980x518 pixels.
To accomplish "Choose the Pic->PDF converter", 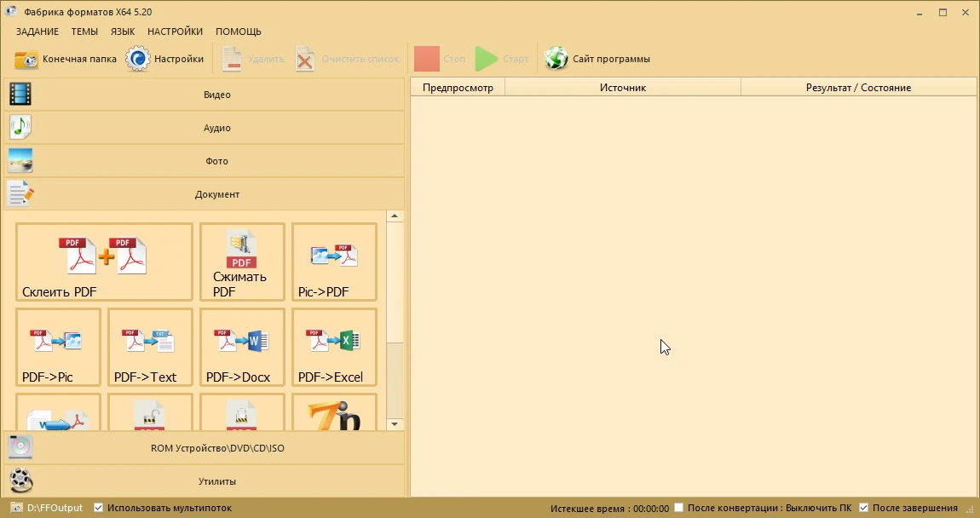I will (x=334, y=262).
